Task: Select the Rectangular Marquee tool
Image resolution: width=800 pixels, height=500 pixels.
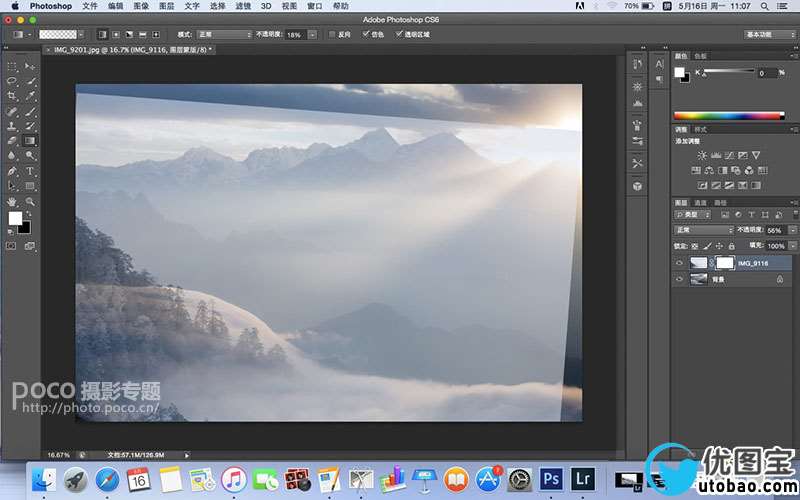Action: click(x=12, y=66)
